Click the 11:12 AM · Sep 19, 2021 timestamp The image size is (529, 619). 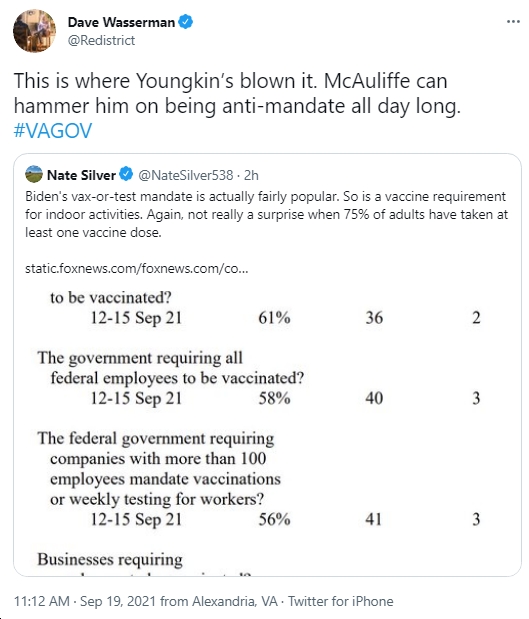point(85,601)
